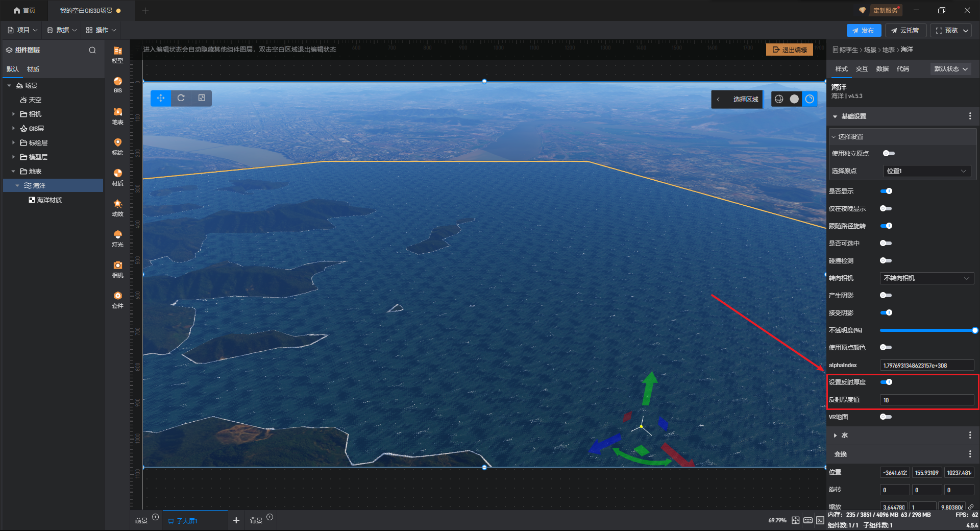Expand the 水 section
980x531 pixels.
[835, 436]
